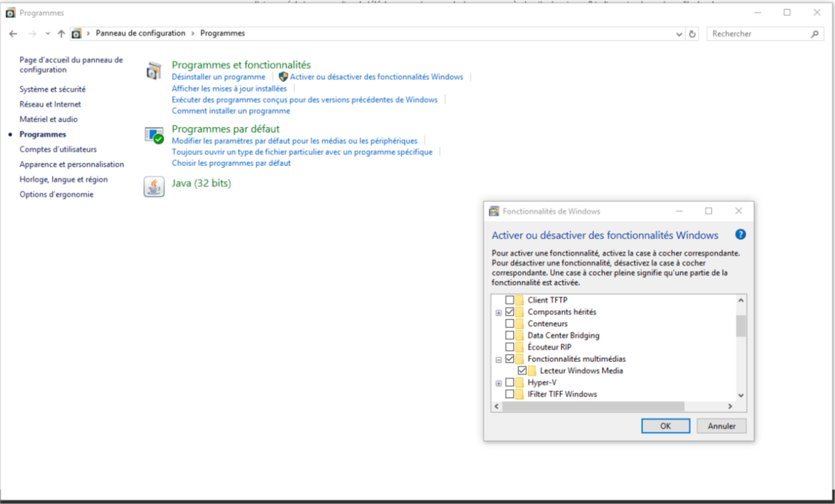
Task: Click the up arrow of the features list scrollbar
Action: (741, 300)
